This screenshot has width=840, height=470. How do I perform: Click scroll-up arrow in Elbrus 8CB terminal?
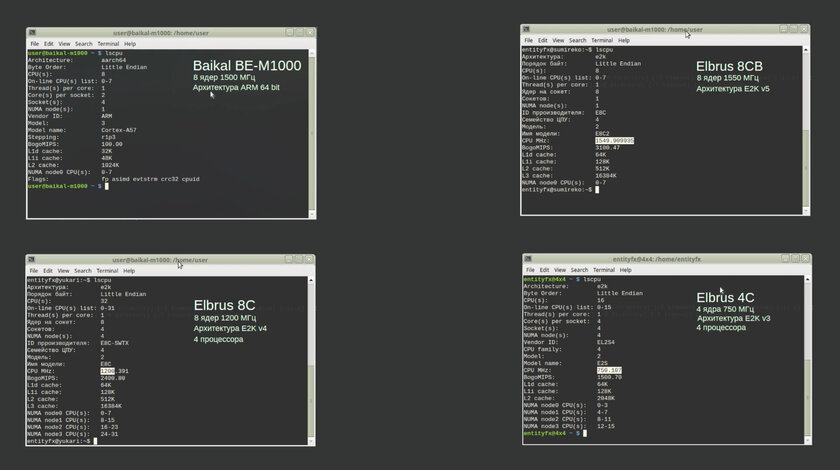[x=806, y=50]
